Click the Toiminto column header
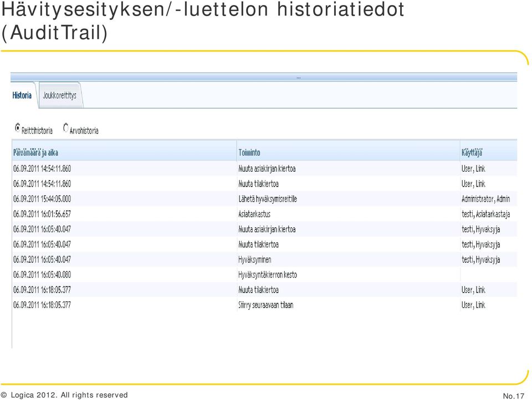This screenshot has height=400, width=532. tap(249, 152)
